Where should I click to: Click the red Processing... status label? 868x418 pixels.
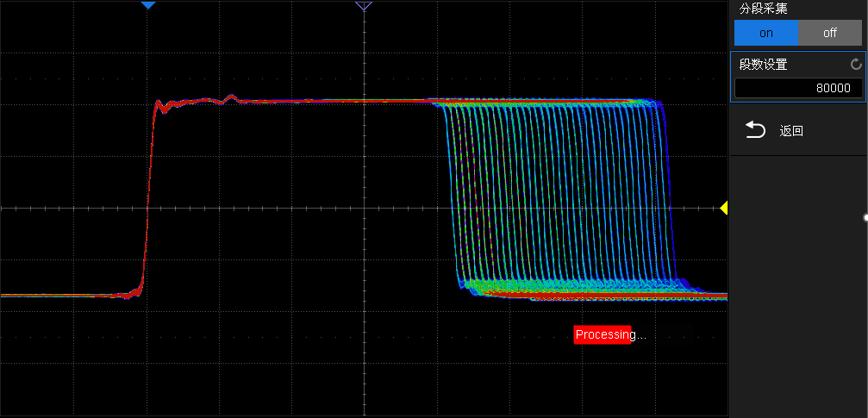(x=603, y=334)
